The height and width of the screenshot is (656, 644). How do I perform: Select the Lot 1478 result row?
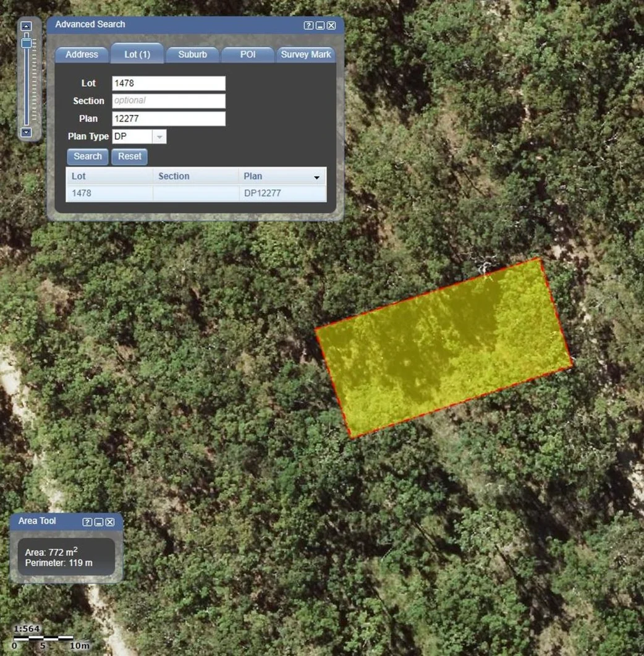[195, 193]
